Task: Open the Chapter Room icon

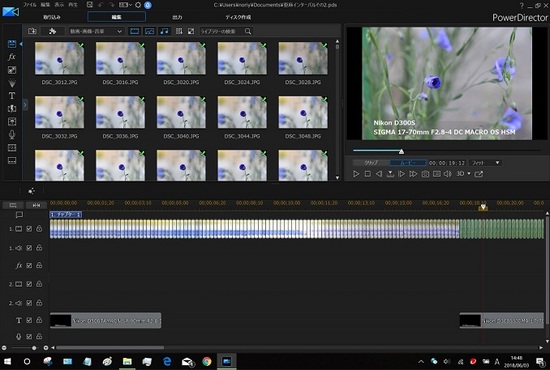Action: 12,148
